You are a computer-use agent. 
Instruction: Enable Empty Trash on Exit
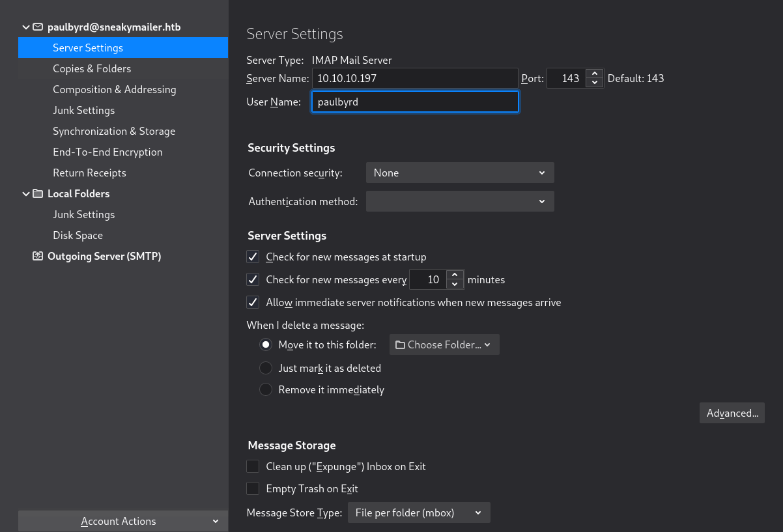tap(253, 488)
